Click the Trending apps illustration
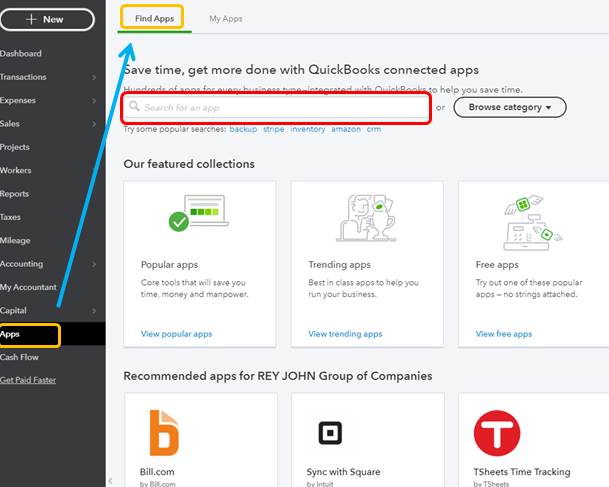The image size is (609, 487). 366,218
